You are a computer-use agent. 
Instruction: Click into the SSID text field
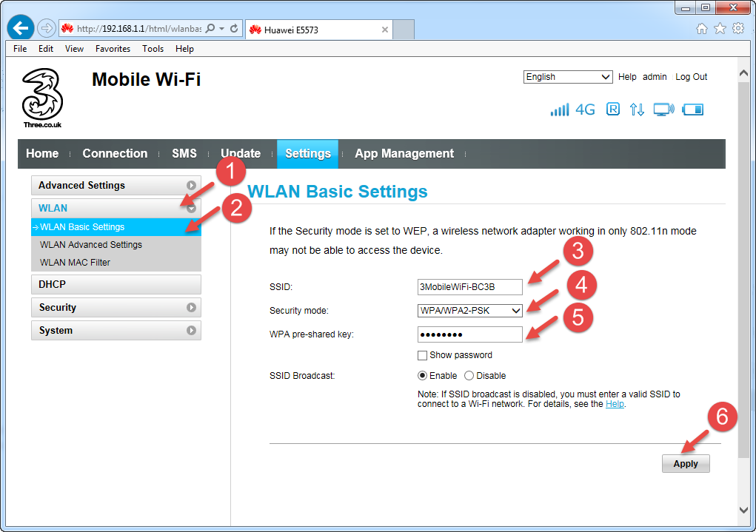pos(469,287)
